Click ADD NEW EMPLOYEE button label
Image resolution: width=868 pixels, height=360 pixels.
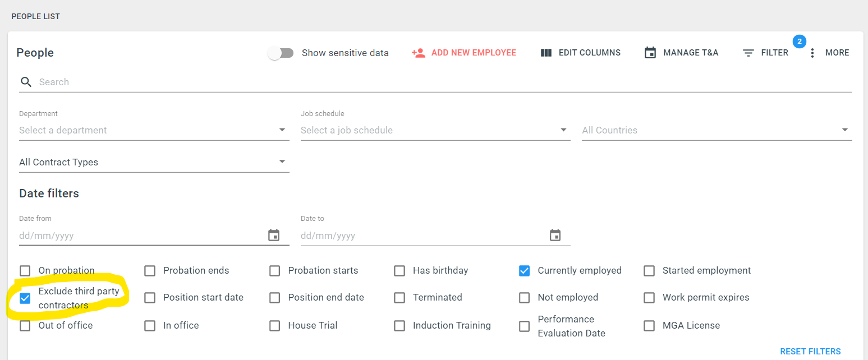[474, 53]
